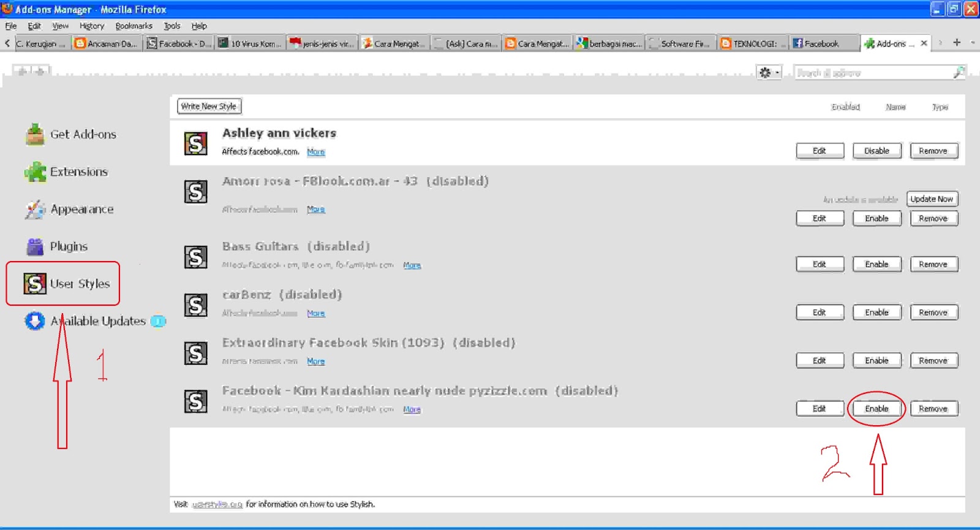
Task: Click Extraordinary Facebook Skin style icon
Action: click(196, 354)
